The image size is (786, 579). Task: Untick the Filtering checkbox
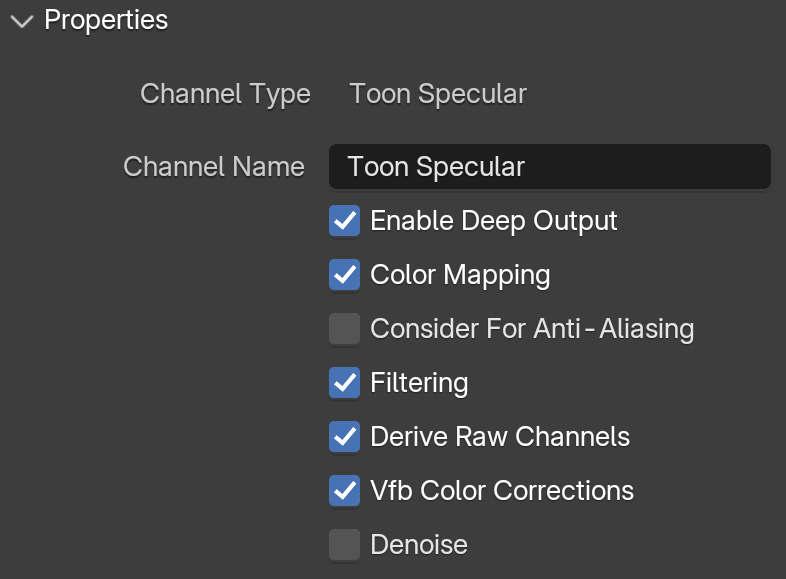[x=344, y=382]
